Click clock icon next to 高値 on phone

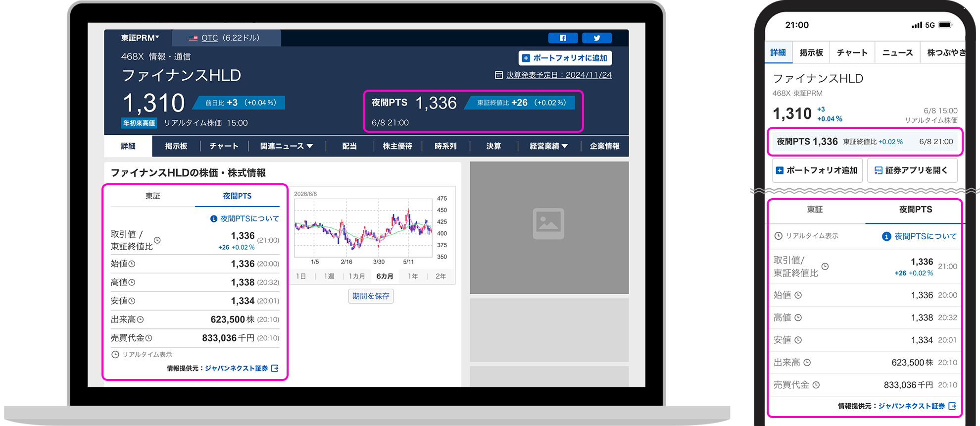coord(798,318)
